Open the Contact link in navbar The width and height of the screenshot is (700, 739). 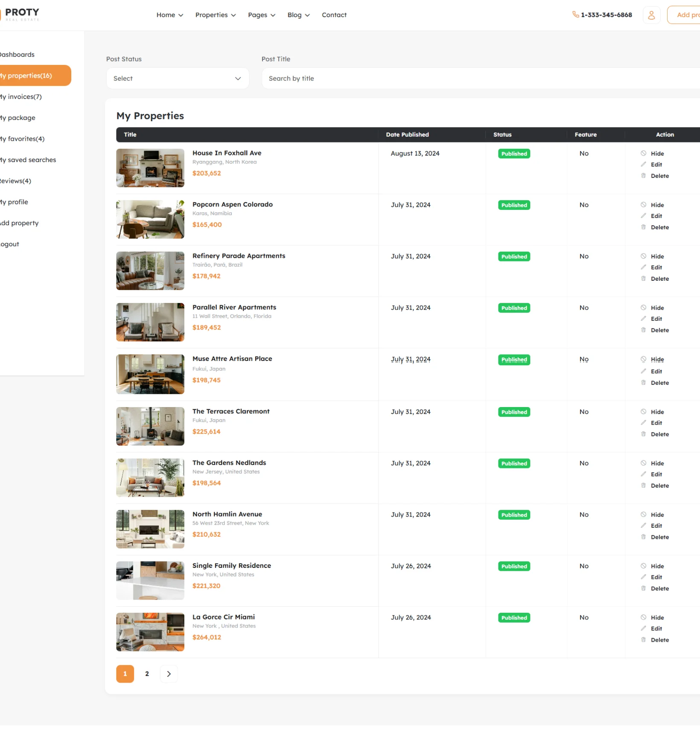334,15
